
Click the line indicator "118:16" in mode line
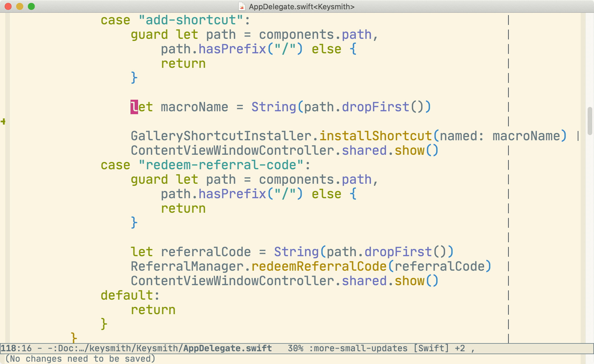coord(16,348)
